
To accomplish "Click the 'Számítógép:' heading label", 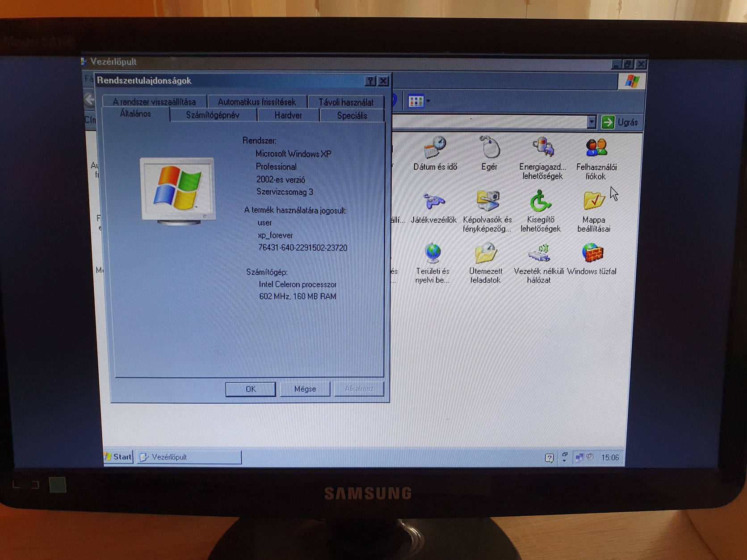I will coord(267,272).
